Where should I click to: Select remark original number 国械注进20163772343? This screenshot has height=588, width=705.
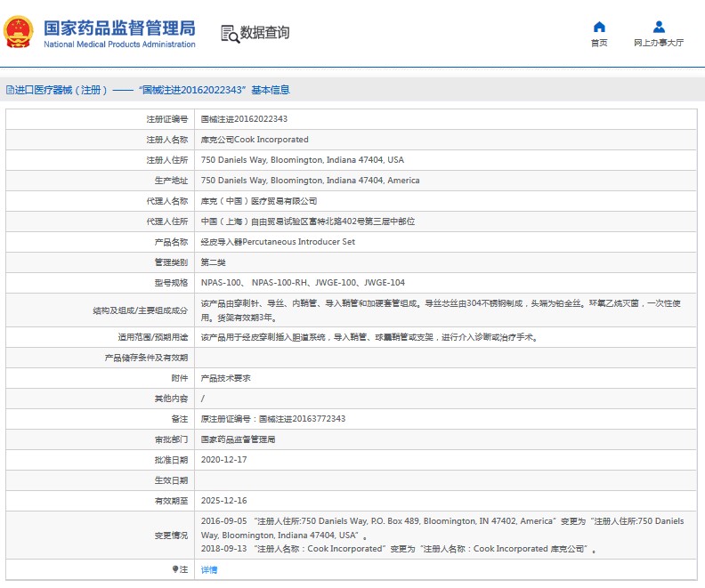(x=273, y=419)
